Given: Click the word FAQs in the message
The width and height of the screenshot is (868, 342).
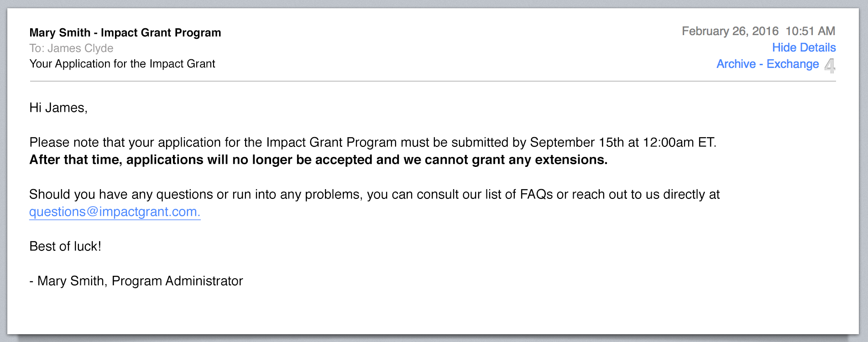Looking at the screenshot, I should coord(536,194).
